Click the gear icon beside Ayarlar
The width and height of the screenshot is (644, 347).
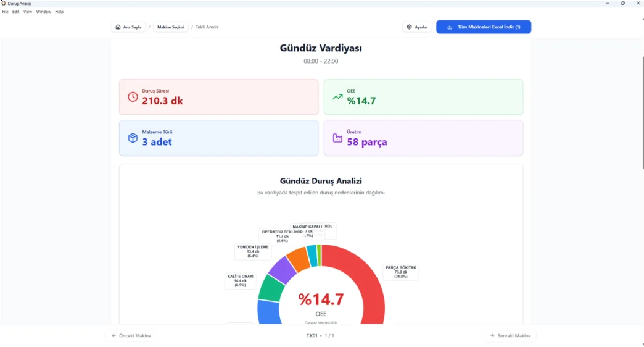coord(410,27)
